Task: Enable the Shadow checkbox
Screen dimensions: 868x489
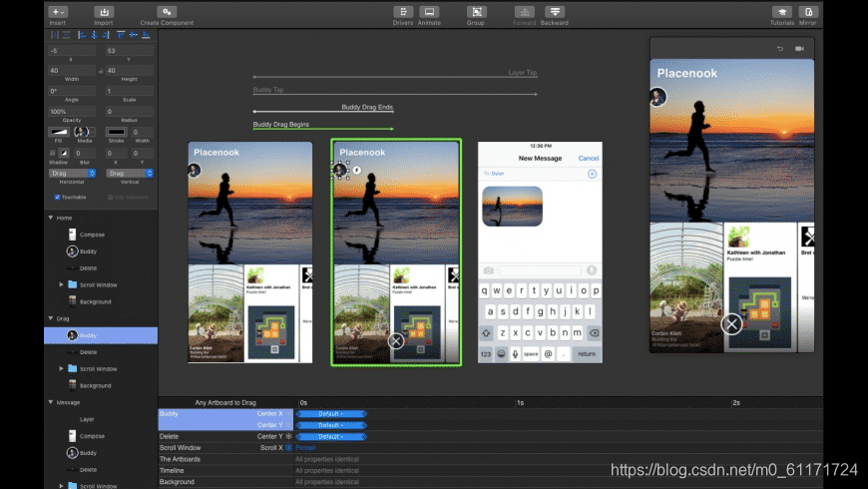Action: (x=53, y=153)
